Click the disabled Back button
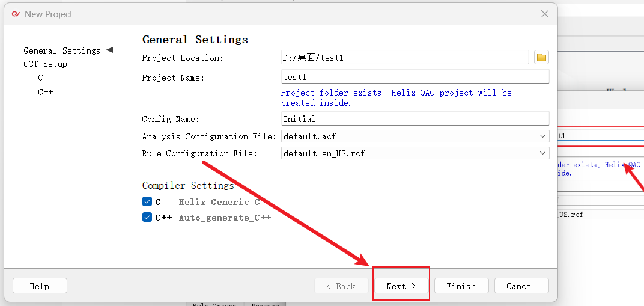This screenshot has height=306, width=644. coord(341,286)
